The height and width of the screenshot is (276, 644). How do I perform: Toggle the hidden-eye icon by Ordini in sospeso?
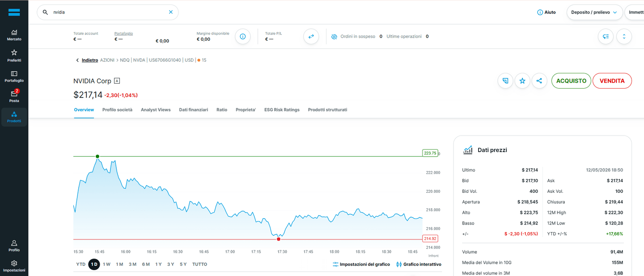point(334,37)
